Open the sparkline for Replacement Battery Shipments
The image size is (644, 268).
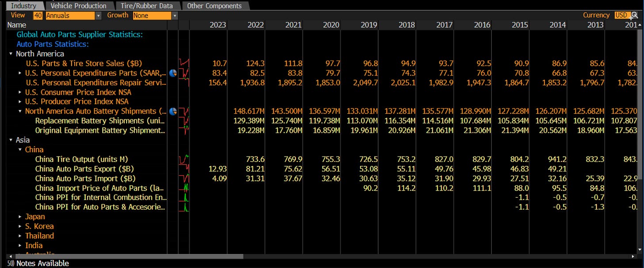click(183, 121)
